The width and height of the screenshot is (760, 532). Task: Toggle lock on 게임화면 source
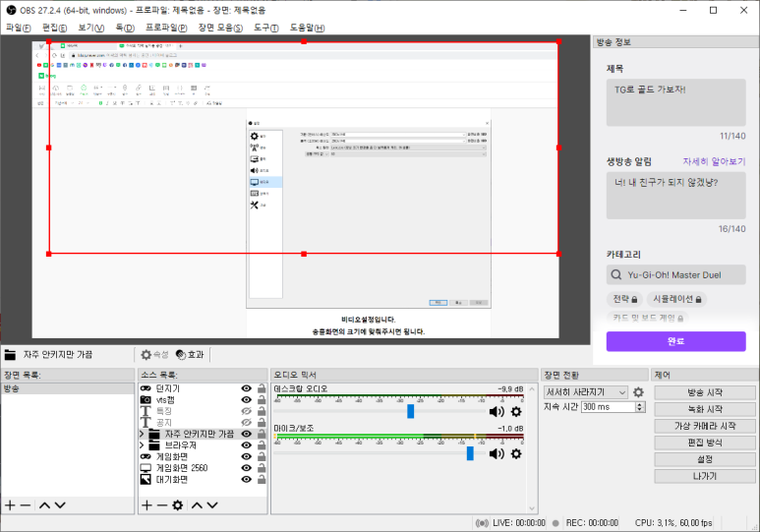[x=262, y=457]
